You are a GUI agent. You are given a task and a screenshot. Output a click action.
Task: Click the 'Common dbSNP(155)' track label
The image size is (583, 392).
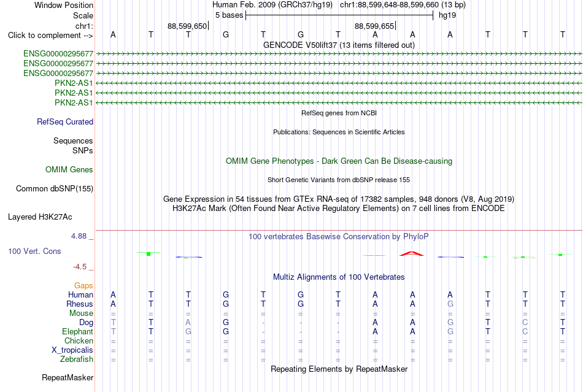55,189
